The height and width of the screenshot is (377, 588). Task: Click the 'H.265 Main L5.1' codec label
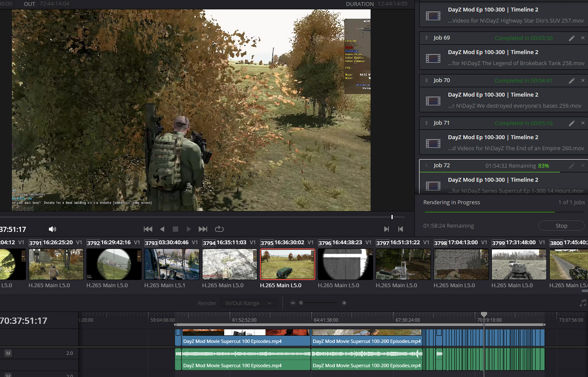click(x=165, y=286)
